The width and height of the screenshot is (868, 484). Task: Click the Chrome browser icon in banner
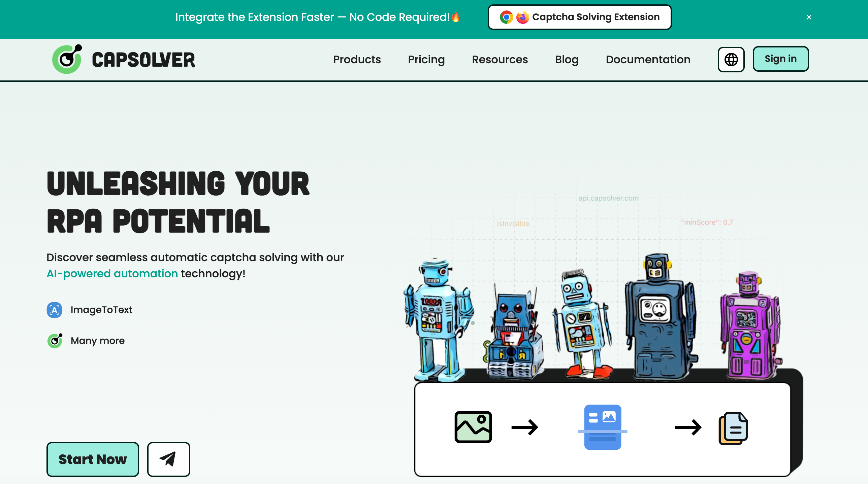(x=506, y=17)
